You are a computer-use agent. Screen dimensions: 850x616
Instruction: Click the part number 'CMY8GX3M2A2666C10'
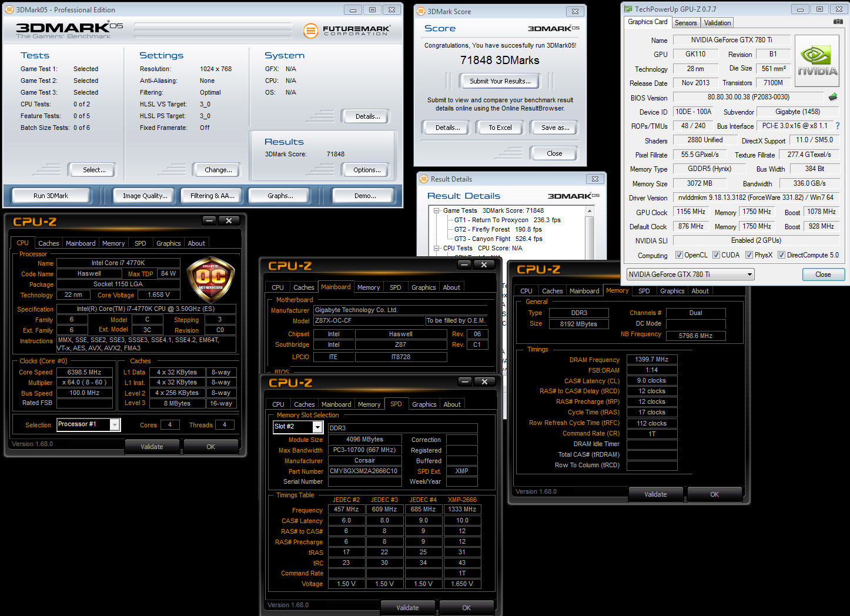click(x=364, y=471)
